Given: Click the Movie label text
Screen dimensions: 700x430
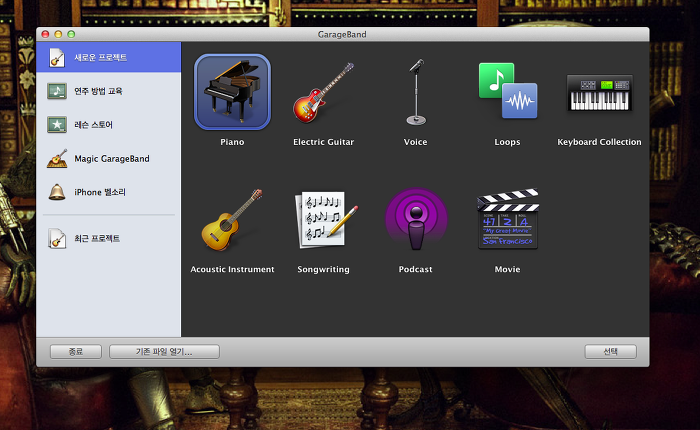Looking at the screenshot, I should tap(508, 269).
